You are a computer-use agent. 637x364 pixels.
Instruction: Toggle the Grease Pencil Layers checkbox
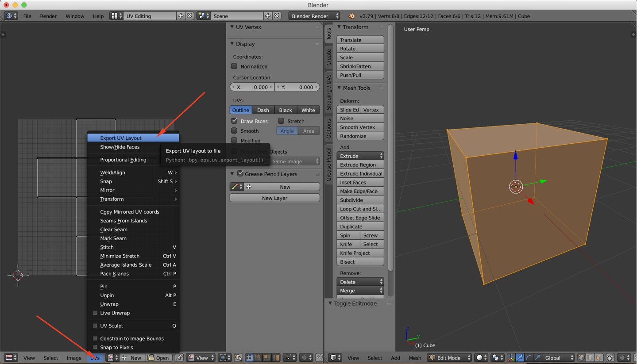tap(240, 173)
